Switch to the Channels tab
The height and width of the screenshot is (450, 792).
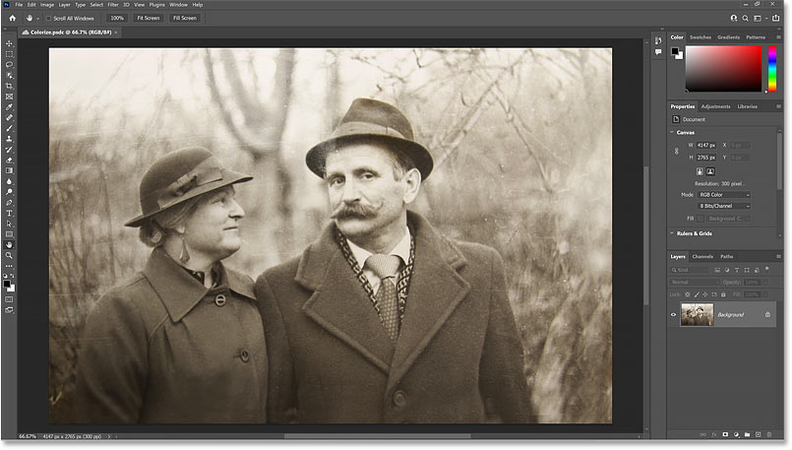[703, 257]
